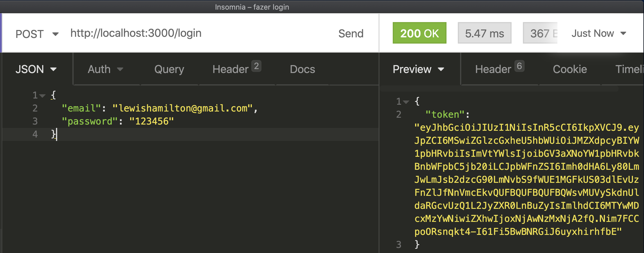Image resolution: width=644 pixels, height=253 pixels.
Task: Click the 200 OK status badge
Action: pos(419,33)
